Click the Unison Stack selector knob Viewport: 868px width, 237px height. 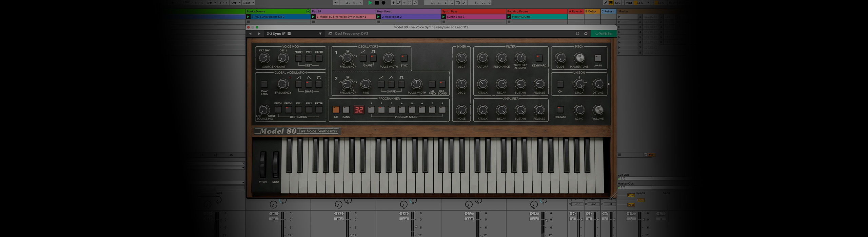579,84
